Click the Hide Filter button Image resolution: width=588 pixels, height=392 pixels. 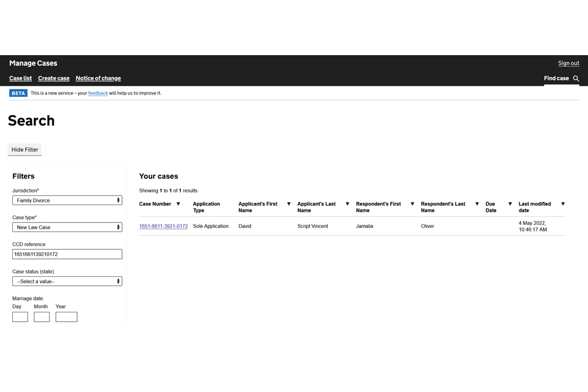coord(24,149)
